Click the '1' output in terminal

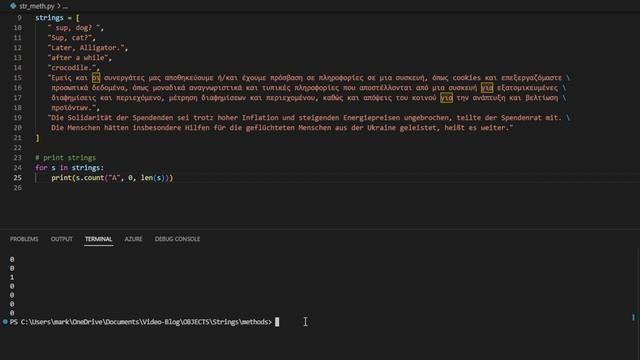tap(12, 277)
